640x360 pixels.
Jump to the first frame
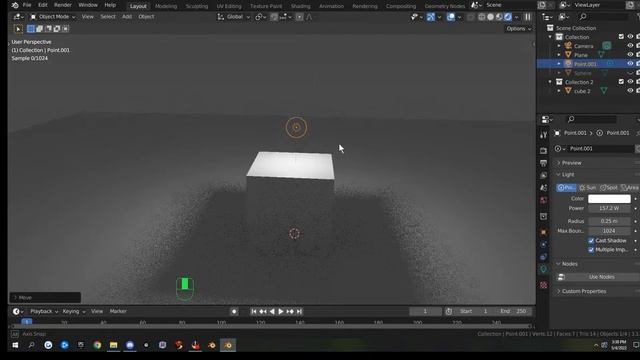(253, 311)
